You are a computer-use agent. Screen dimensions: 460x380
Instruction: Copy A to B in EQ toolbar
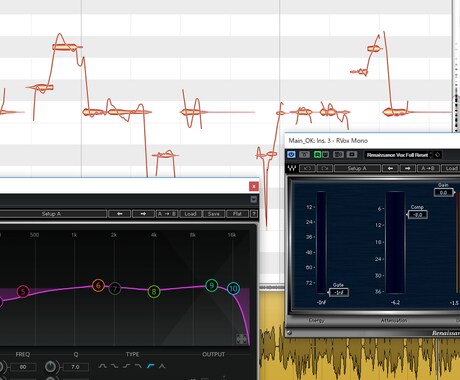click(167, 214)
